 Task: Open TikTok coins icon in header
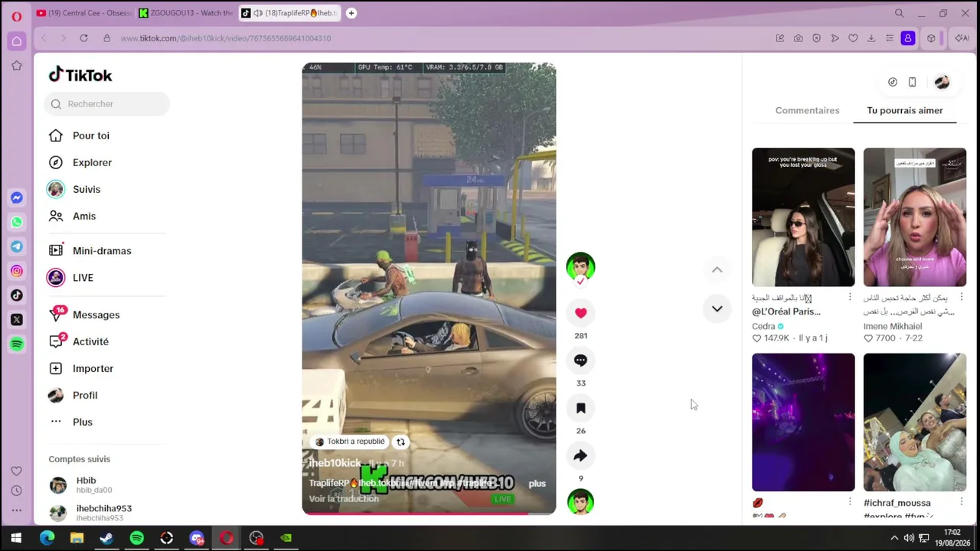click(893, 82)
